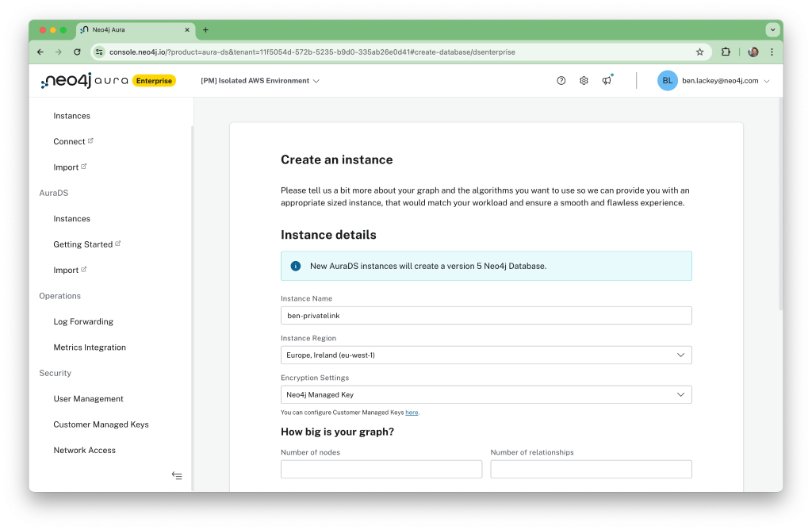Image resolution: width=812 pixels, height=530 pixels.
Task: Click the here link for Customer Managed Keys
Action: coord(412,412)
